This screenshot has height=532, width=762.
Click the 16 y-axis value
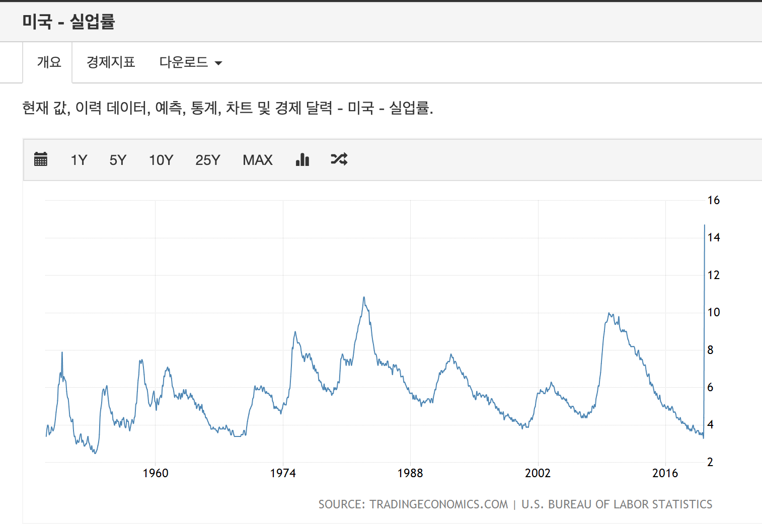pyautogui.click(x=714, y=200)
